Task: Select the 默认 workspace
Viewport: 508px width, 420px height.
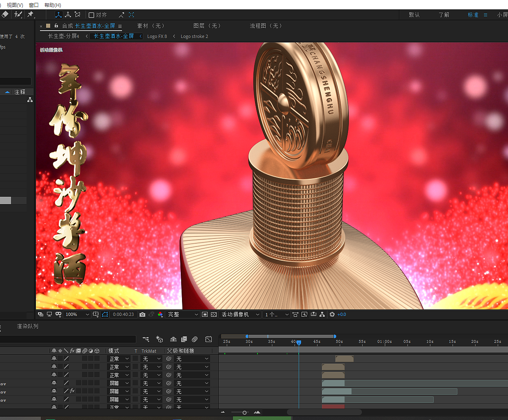Action: click(414, 15)
